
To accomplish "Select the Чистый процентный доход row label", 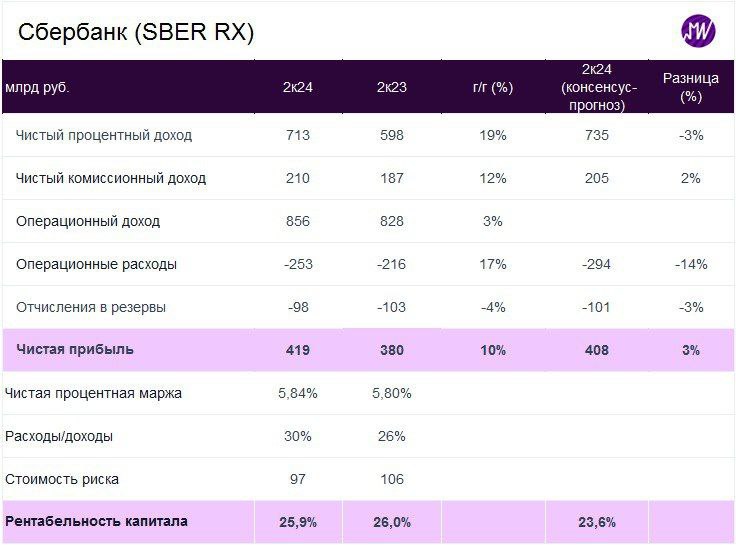I will pos(104,135).
